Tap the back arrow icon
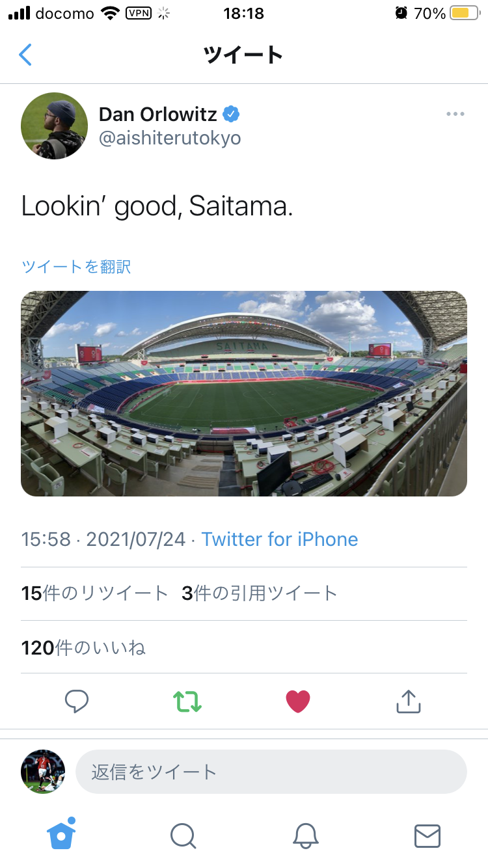The image size is (488, 868). [25, 55]
